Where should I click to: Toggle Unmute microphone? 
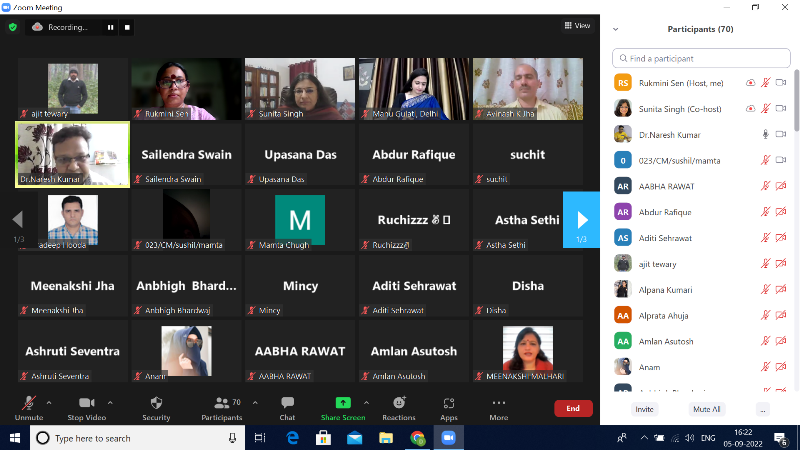[28, 403]
